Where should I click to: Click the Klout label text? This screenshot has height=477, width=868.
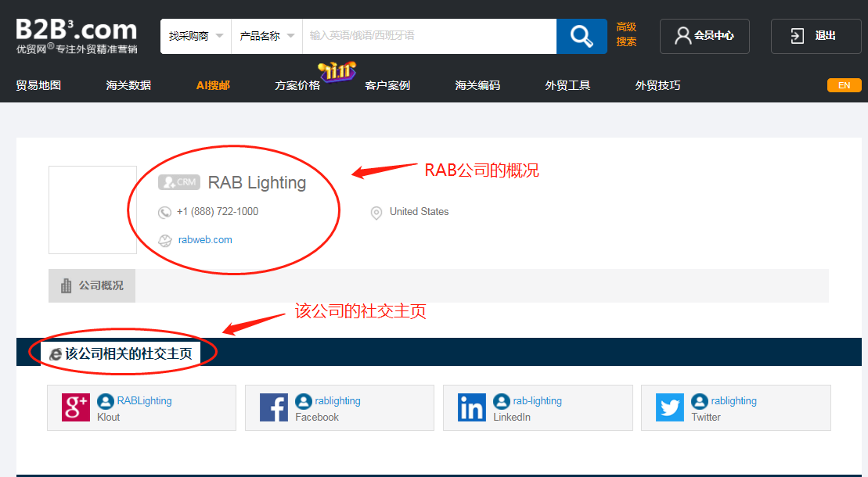(109, 418)
